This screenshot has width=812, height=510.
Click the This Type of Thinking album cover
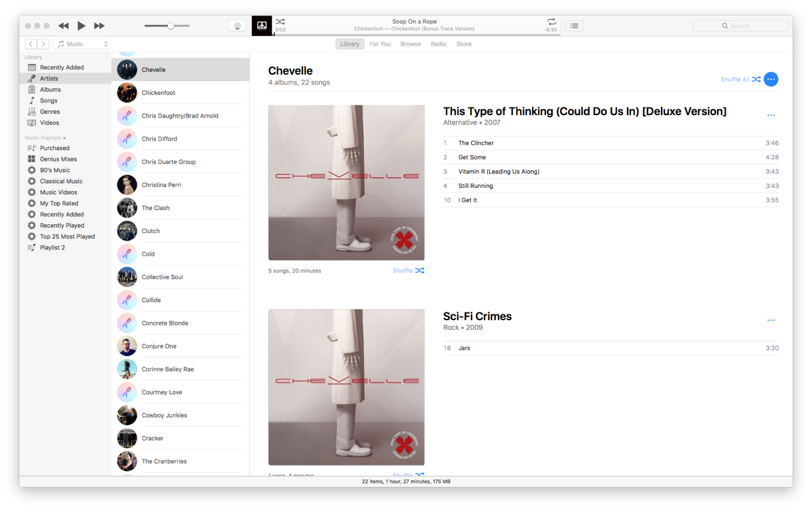(346, 183)
